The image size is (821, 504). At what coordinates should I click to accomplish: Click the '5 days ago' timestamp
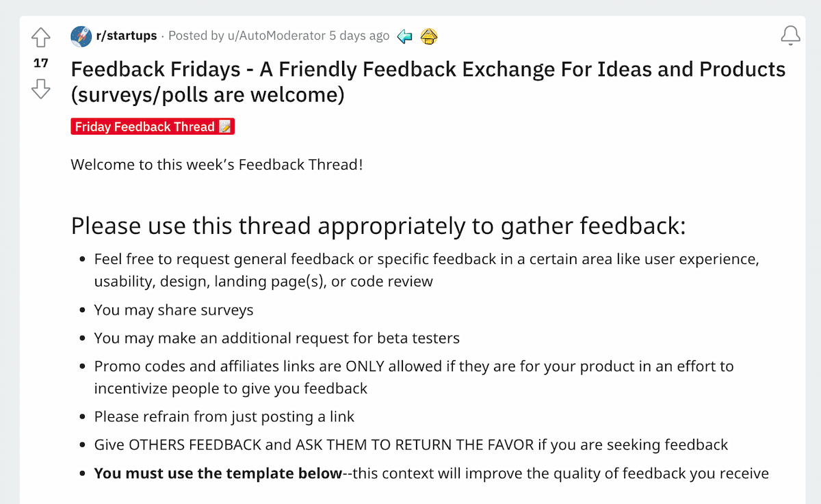point(359,36)
